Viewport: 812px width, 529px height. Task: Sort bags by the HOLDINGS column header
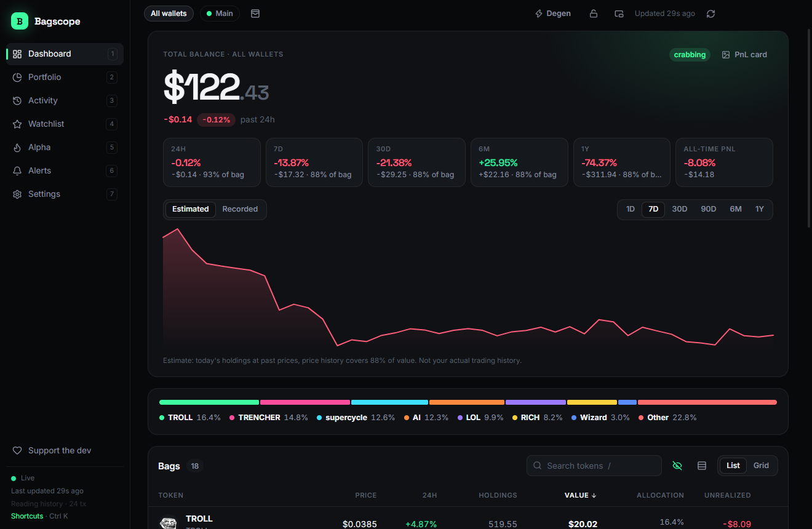(x=498, y=495)
